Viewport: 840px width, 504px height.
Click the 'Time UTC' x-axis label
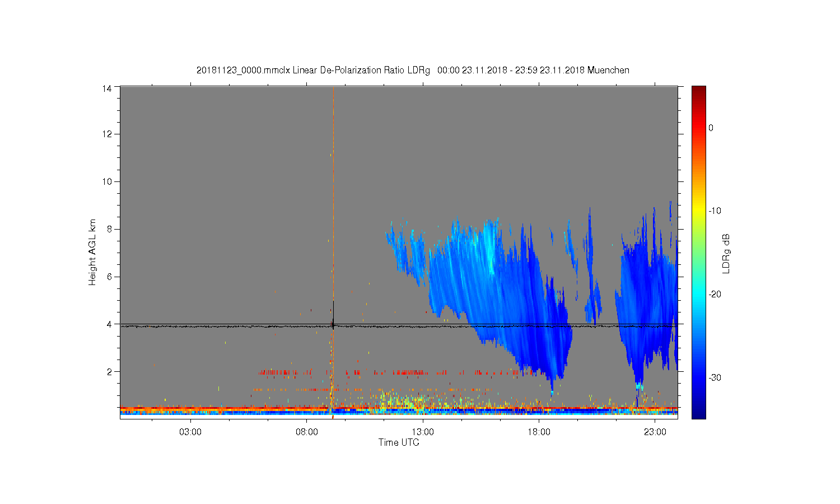coord(399,442)
